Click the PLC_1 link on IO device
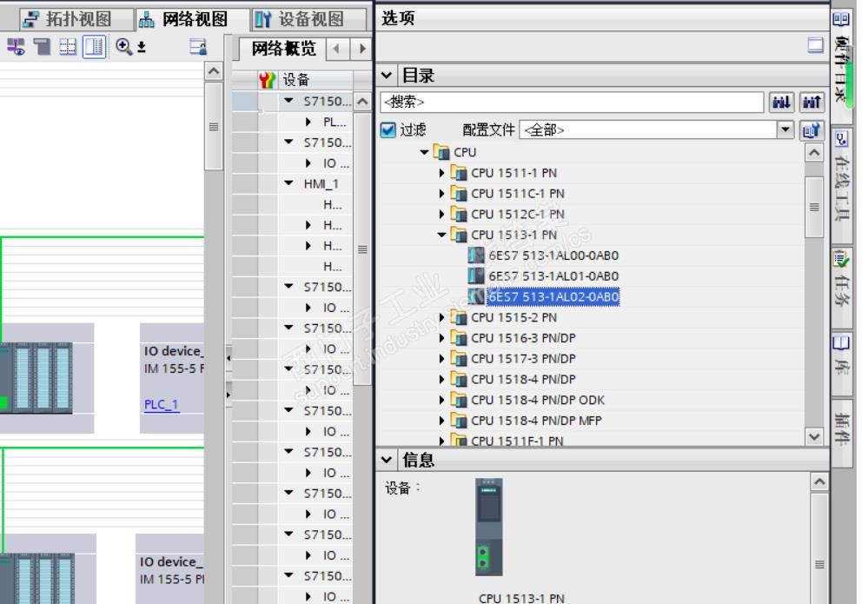 click(x=161, y=404)
